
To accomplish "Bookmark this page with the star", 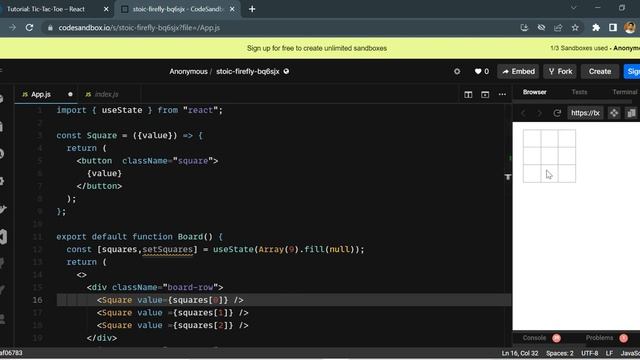I will pos(575,28).
